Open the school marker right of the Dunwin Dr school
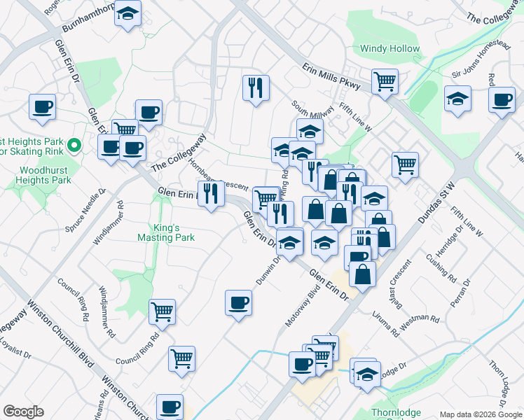524x420 pixels. point(324,243)
